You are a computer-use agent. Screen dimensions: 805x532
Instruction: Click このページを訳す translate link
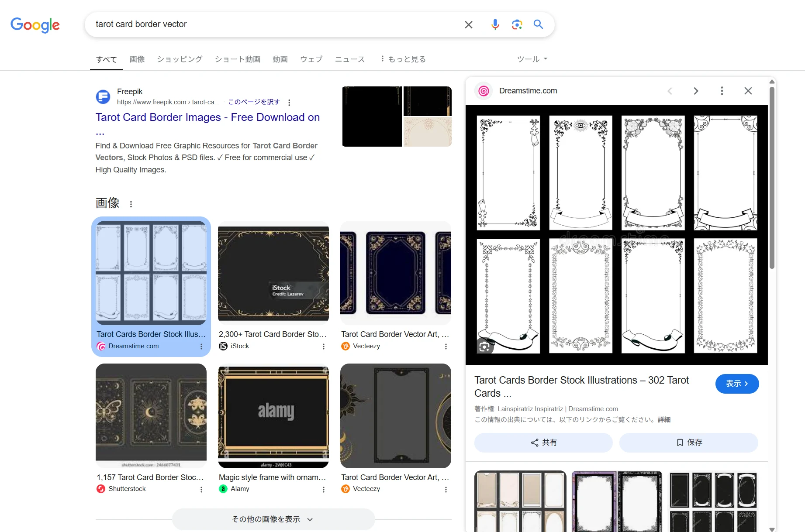[x=254, y=102]
